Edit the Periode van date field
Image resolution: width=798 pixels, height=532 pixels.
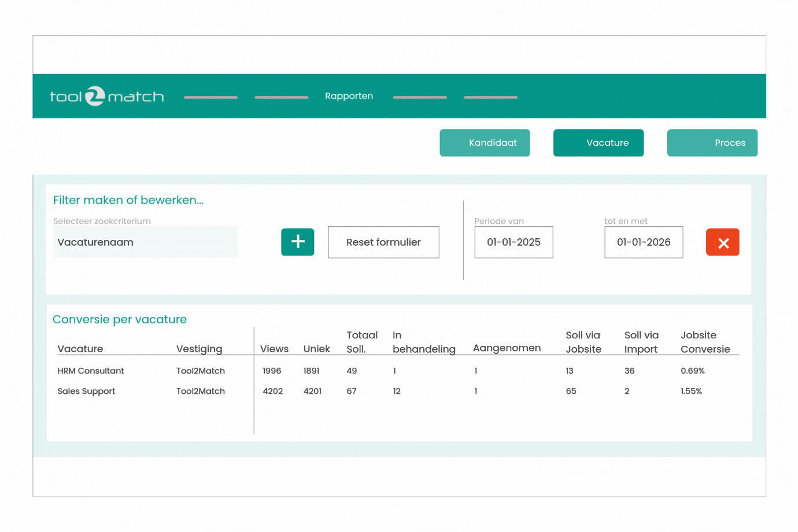[x=513, y=242]
